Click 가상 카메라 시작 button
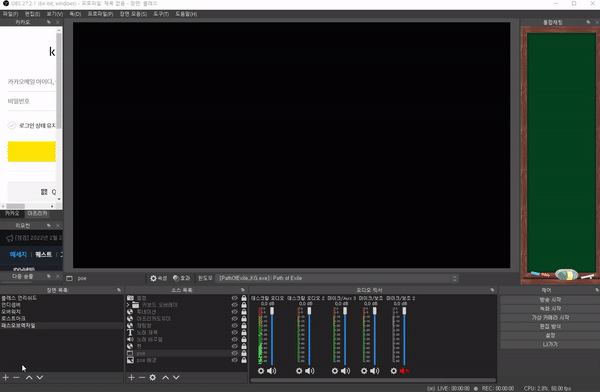Viewport: 600px width, 392px height. point(550,318)
